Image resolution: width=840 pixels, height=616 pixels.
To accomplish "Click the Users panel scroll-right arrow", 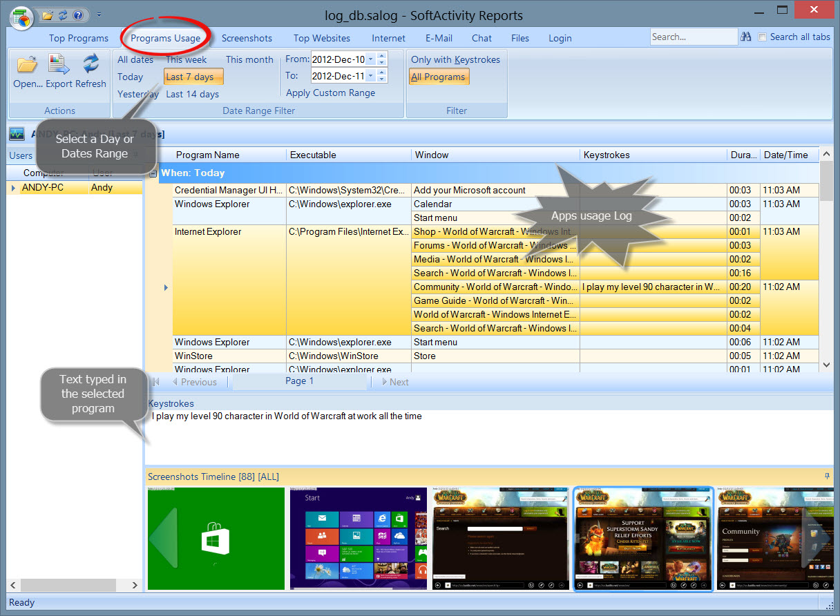I will point(135,585).
